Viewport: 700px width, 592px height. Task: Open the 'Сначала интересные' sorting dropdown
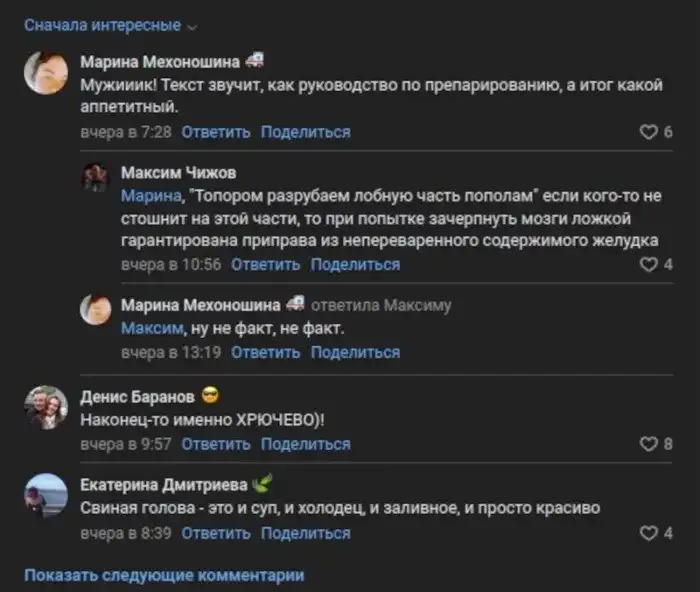tap(110, 25)
